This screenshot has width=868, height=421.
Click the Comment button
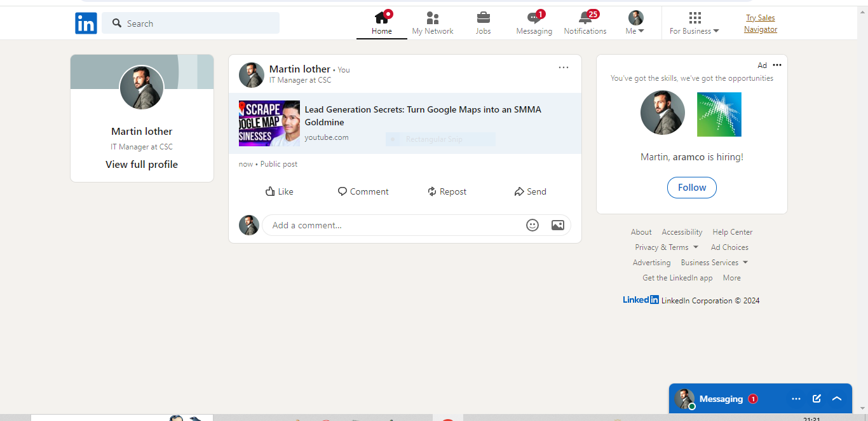click(x=363, y=191)
